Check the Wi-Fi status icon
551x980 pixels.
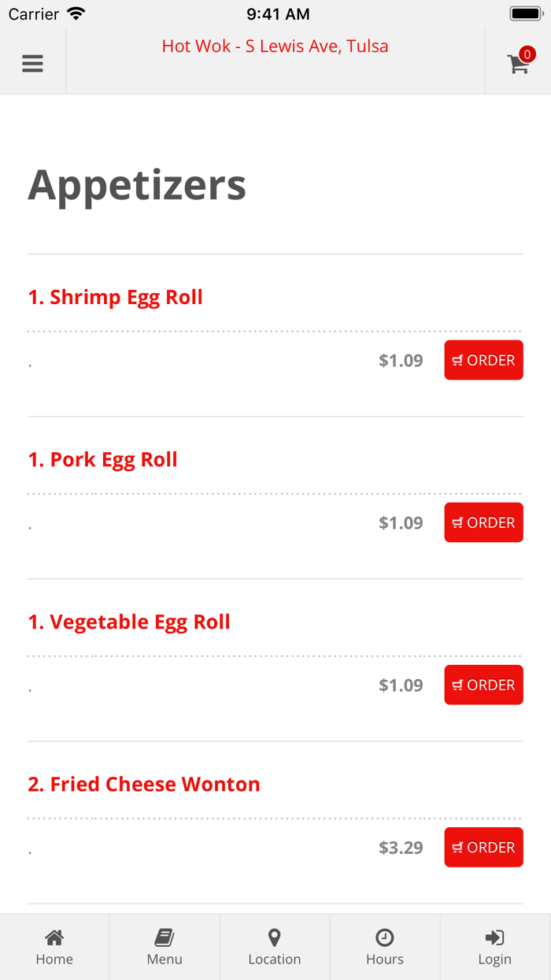pyautogui.click(x=75, y=12)
